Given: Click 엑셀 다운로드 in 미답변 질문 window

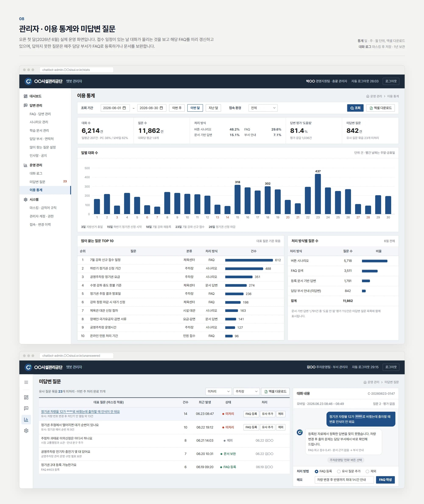Looking at the screenshot, I should coord(275,391).
